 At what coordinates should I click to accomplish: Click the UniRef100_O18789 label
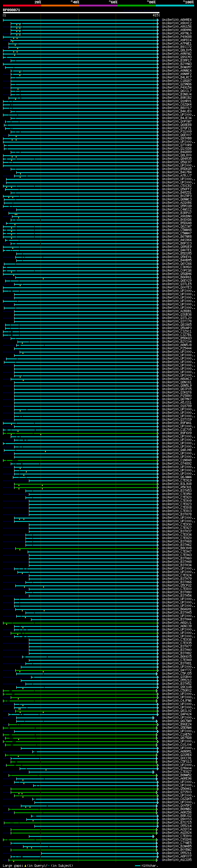177,406
